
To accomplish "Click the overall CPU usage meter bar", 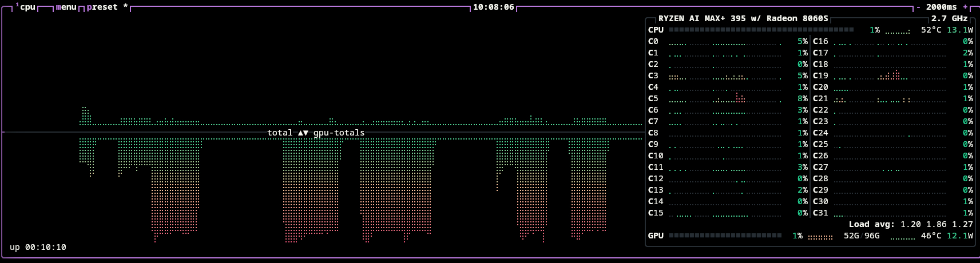I will tap(761, 30).
